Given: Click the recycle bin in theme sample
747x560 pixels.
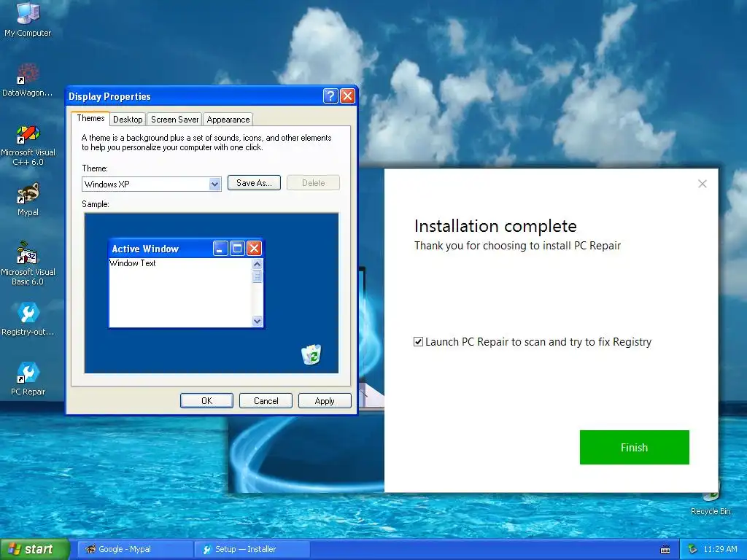Looking at the screenshot, I should 311,354.
